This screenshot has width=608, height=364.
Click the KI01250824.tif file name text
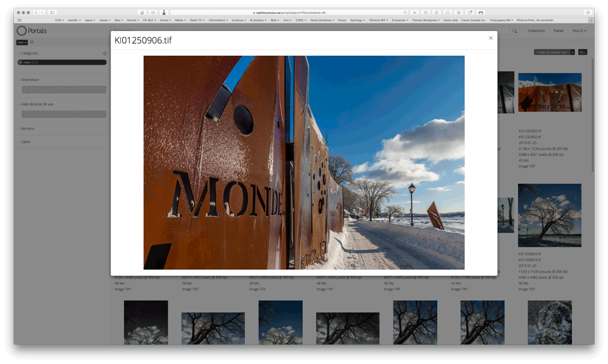530,254
